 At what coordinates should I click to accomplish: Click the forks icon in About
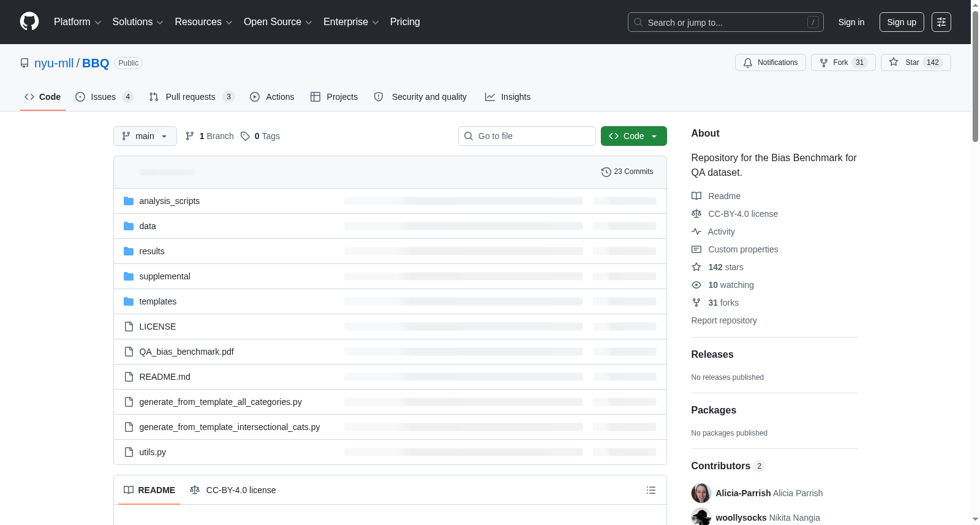click(x=696, y=303)
